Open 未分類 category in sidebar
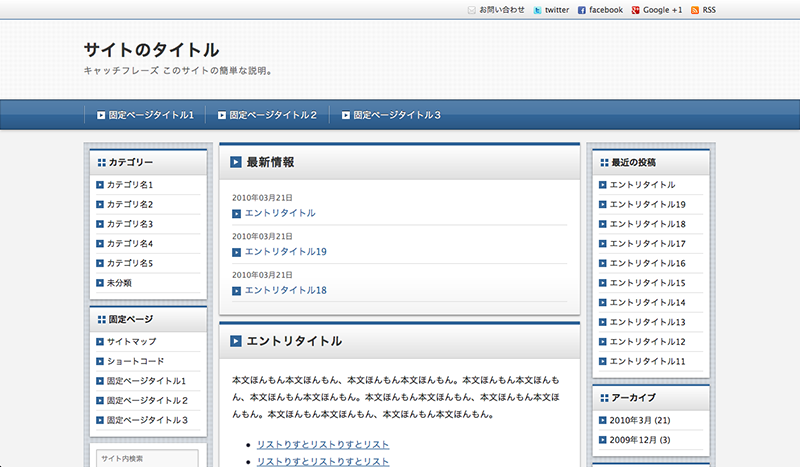Screen dimensions: 800x467 (x=119, y=283)
